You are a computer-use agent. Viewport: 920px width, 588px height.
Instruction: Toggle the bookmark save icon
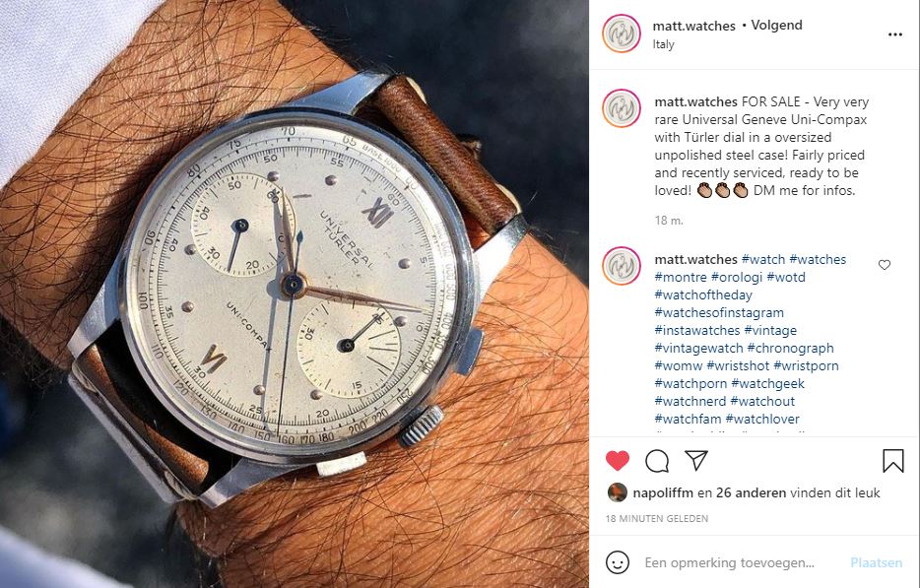coord(893,461)
